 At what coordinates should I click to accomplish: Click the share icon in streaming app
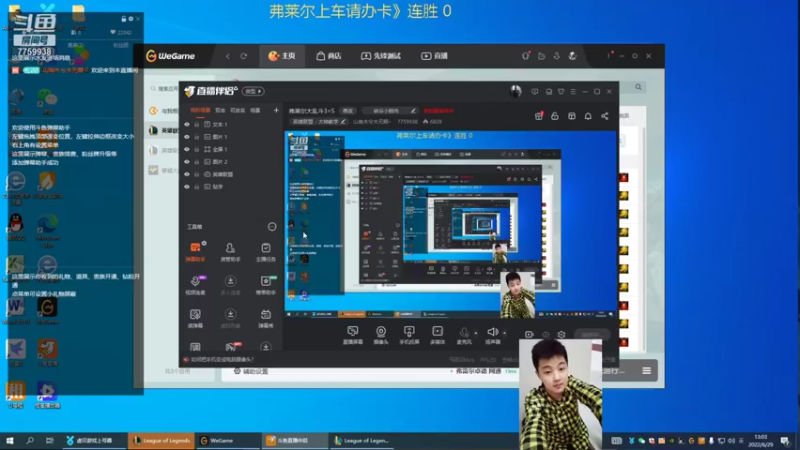[605, 116]
